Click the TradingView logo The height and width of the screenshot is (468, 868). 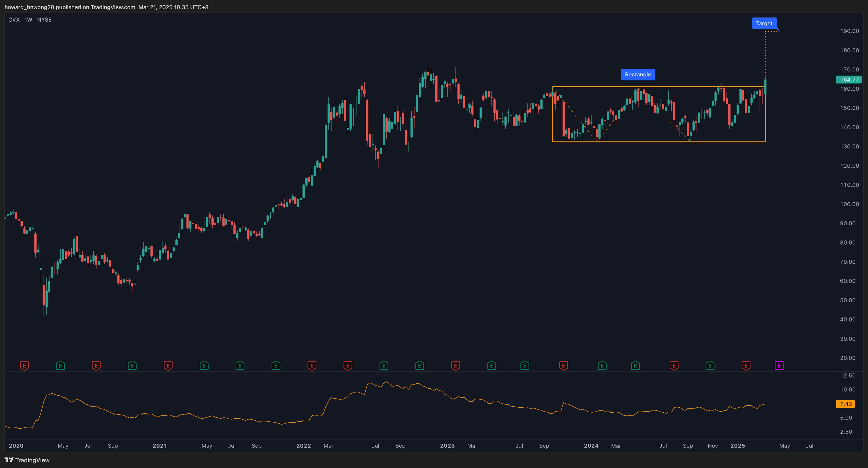pos(27,460)
